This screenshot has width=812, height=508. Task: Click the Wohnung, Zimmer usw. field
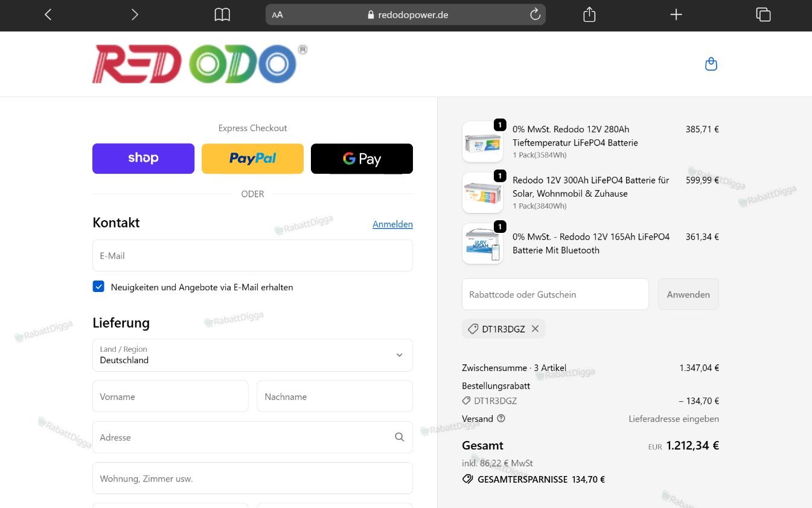point(252,478)
